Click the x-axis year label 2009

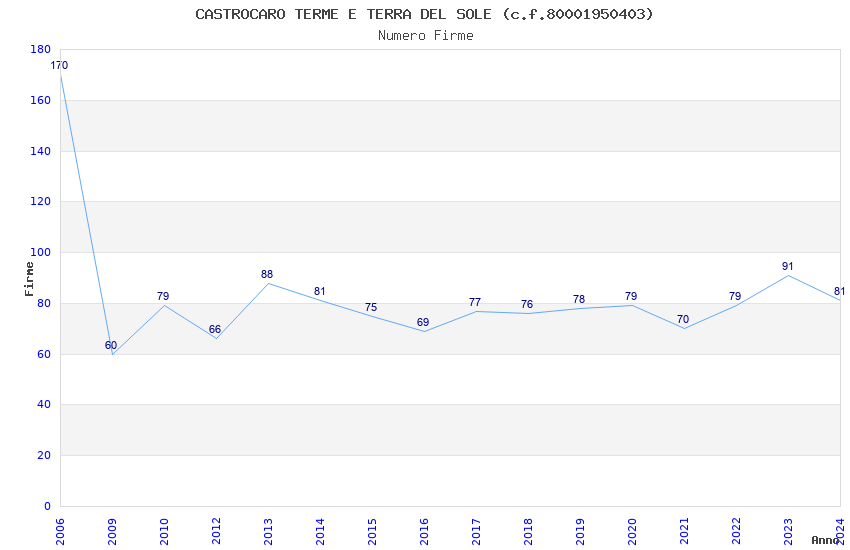112,532
